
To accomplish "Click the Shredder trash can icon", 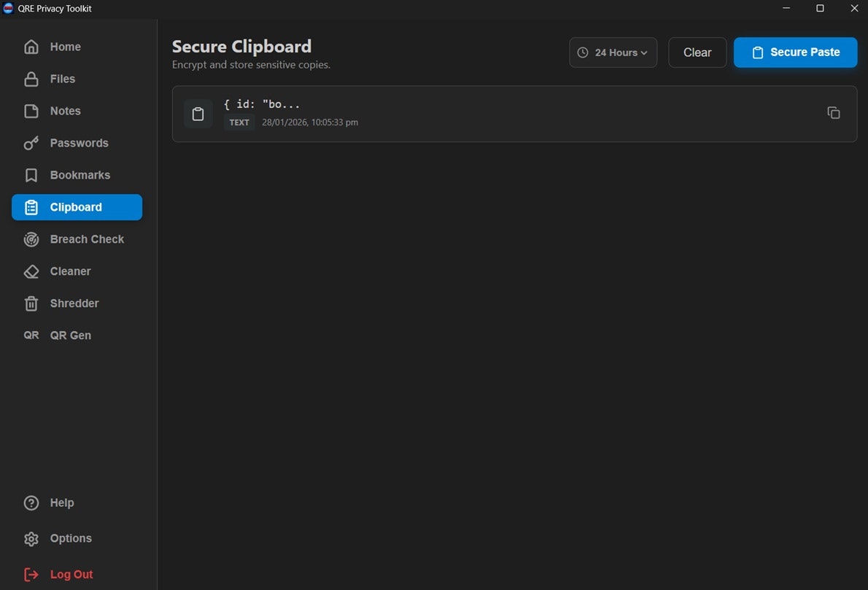I will click(31, 304).
